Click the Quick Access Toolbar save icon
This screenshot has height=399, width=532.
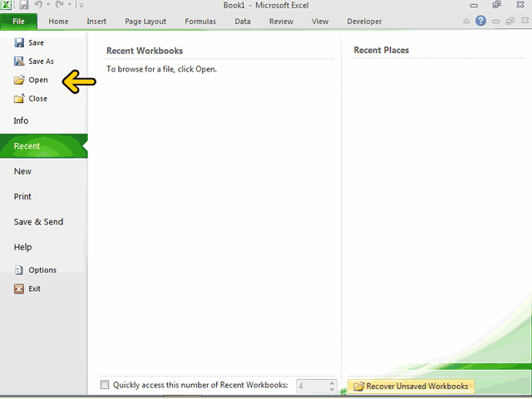(24, 5)
